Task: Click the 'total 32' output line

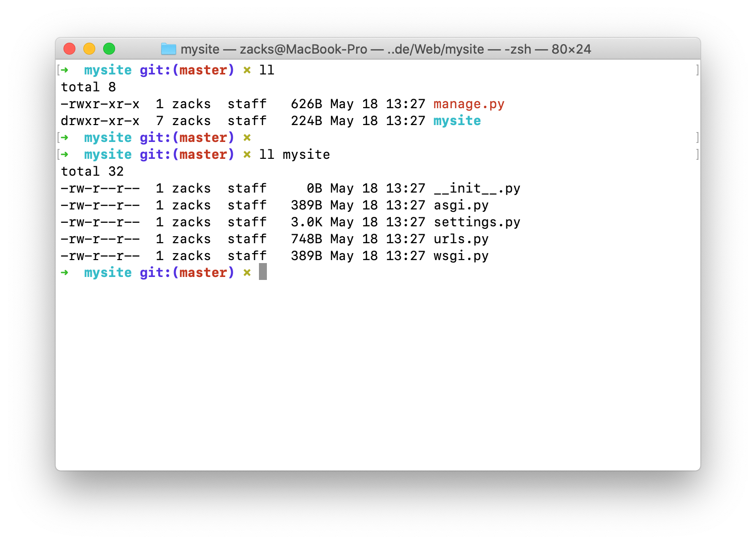Action: click(x=92, y=172)
